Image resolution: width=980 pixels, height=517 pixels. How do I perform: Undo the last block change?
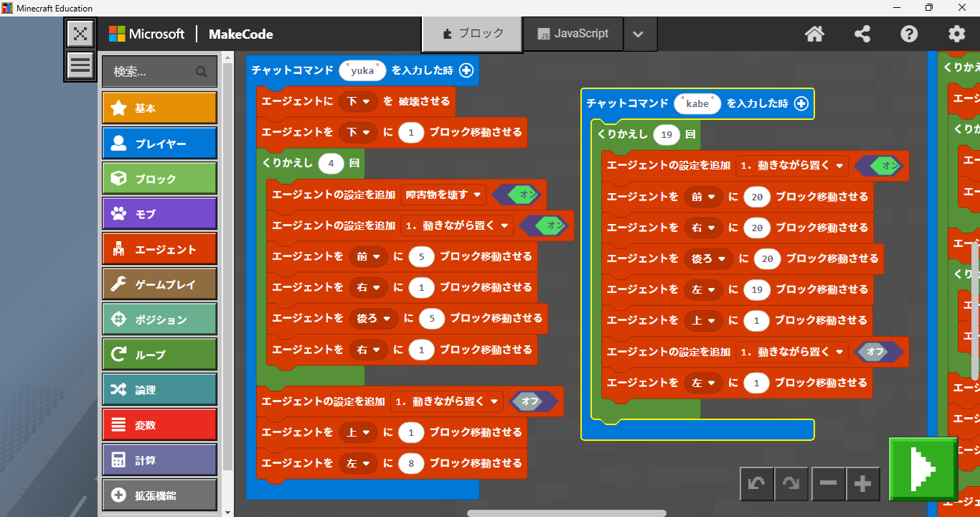(x=756, y=484)
